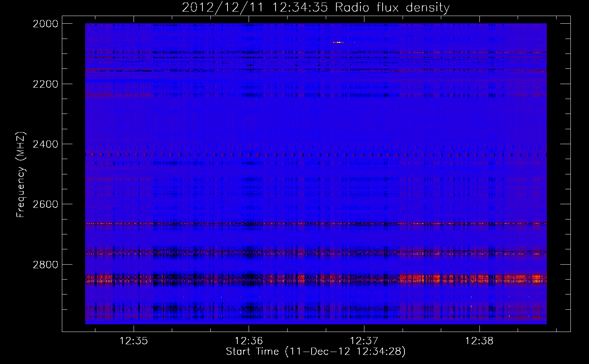Click the dotted red line near 2430 MHz

(316, 155)
